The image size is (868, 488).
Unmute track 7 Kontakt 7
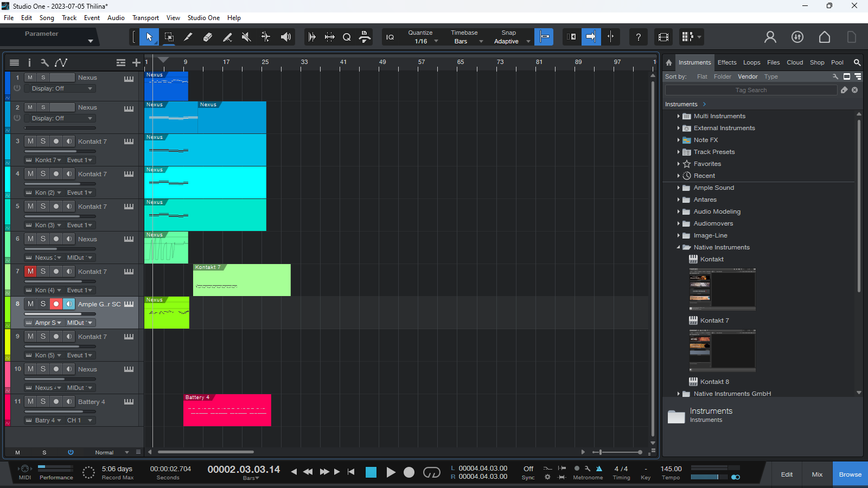pyautogui.click(x=30, y=271)
